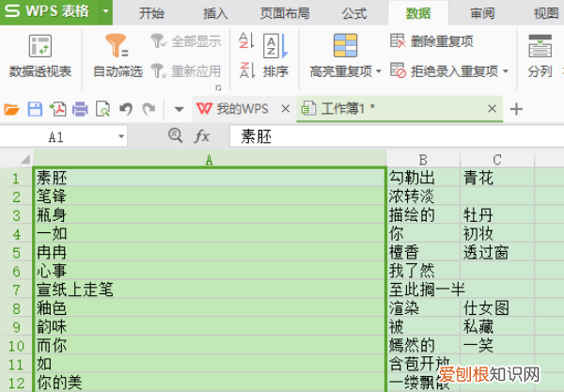Click cell containing 透过窗
The width and height of the screenshot is (564, 392).
(497, 253)
